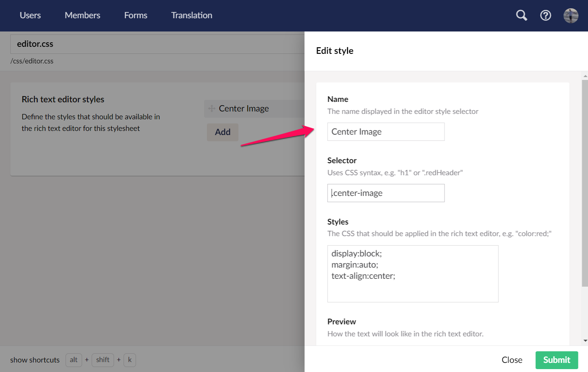Screen dimensions: 588x372
Task: Click the help question mark icon
Action: (545, 15)
